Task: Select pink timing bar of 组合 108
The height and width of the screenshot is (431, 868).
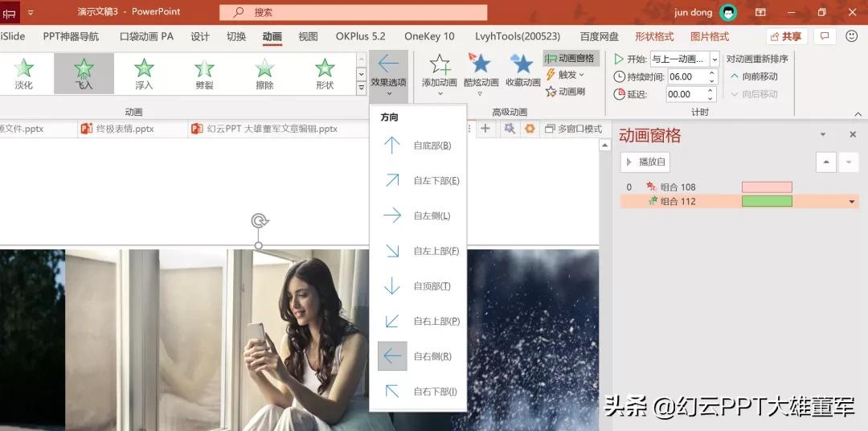Action: (767, 187)
